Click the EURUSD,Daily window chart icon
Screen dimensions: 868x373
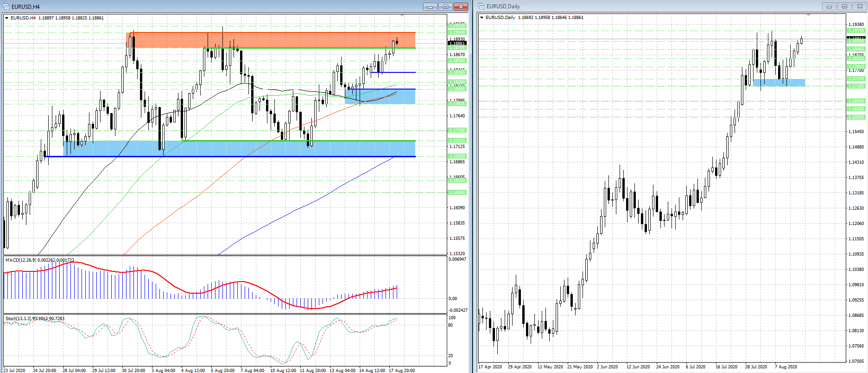(482, 6)
